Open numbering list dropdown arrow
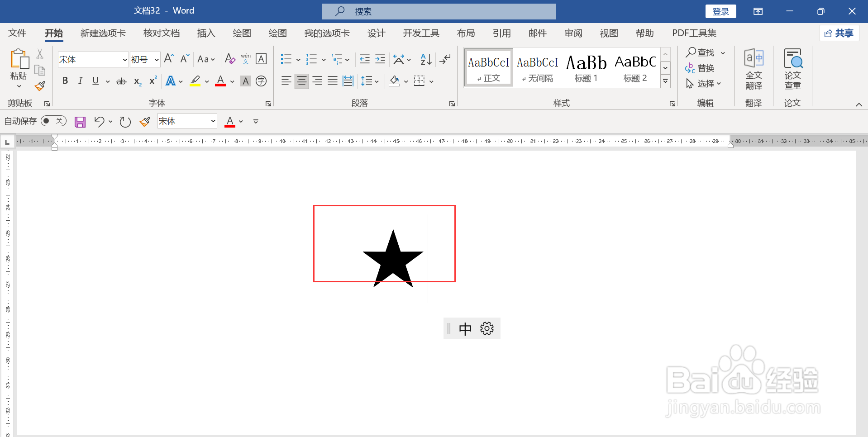The width and height of the screenshot is (868, 437). (324, 59)
